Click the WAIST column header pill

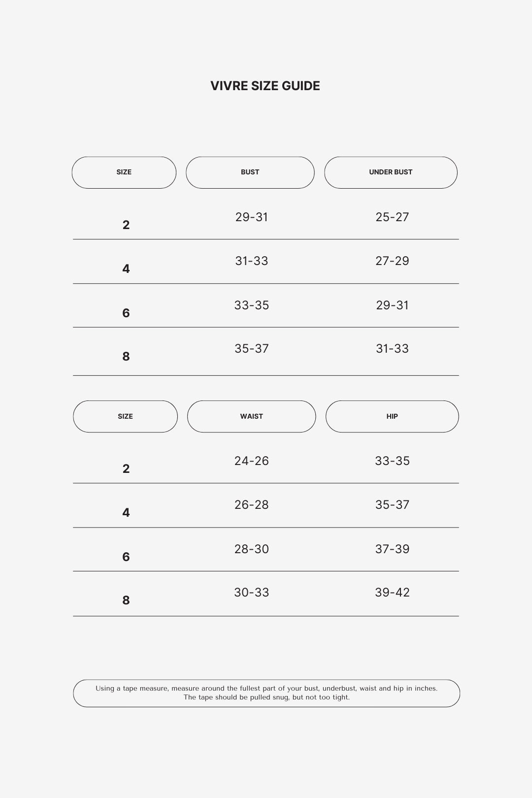pyautogui.click(x=251, y=416)
